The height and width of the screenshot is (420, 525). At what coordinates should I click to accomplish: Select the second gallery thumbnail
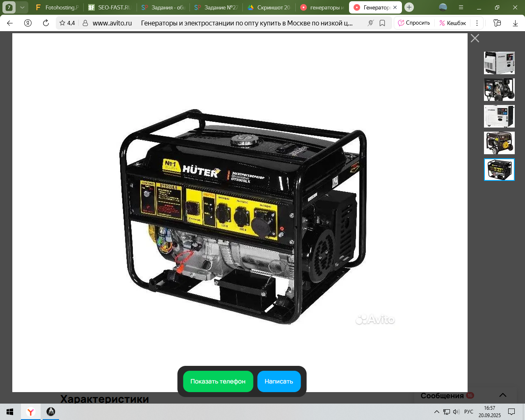[499, 89]
